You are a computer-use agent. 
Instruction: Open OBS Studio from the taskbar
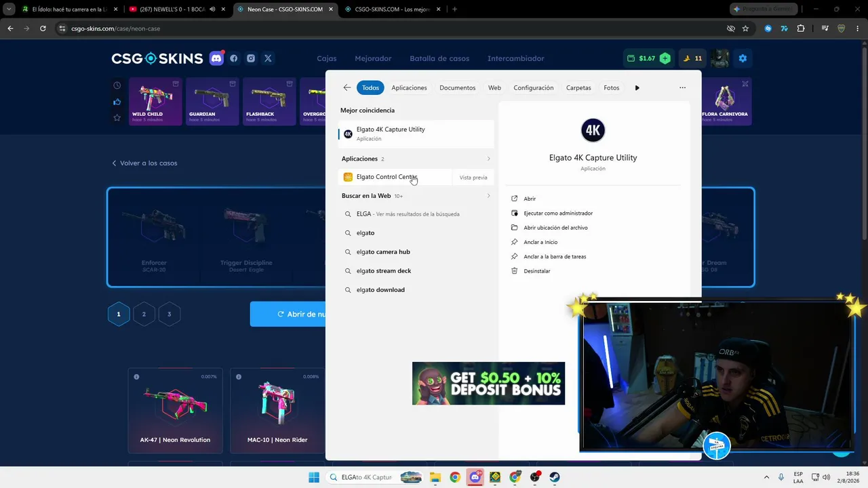[535, 477]
